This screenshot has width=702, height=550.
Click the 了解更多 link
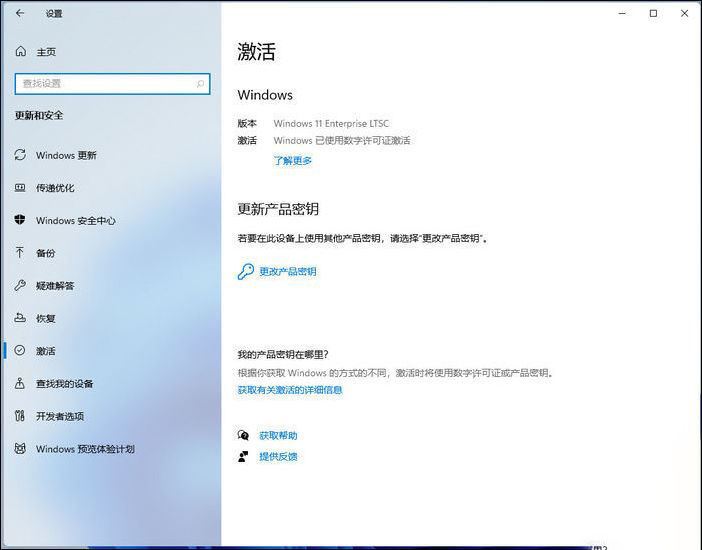(x=293, y=160)
